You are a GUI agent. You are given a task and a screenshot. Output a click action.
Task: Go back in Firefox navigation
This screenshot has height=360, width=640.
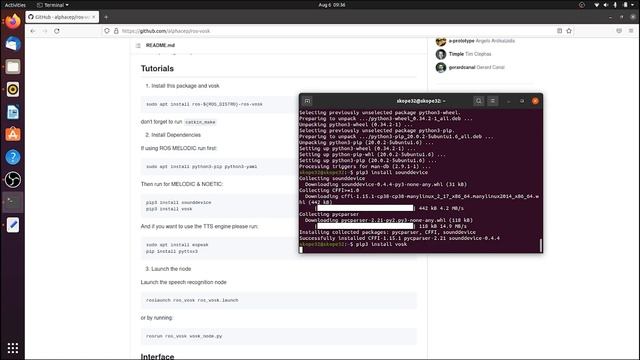pyautogui.click(x=33, y=31)
